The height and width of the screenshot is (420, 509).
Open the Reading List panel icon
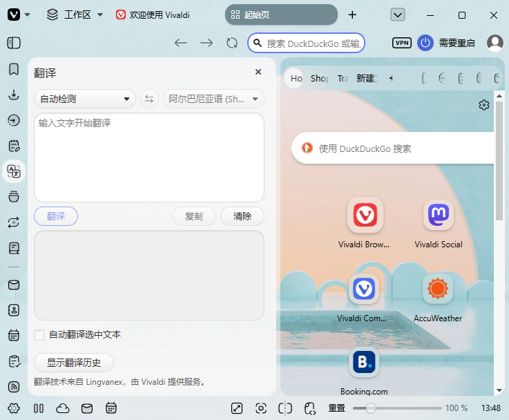point(14,248)
